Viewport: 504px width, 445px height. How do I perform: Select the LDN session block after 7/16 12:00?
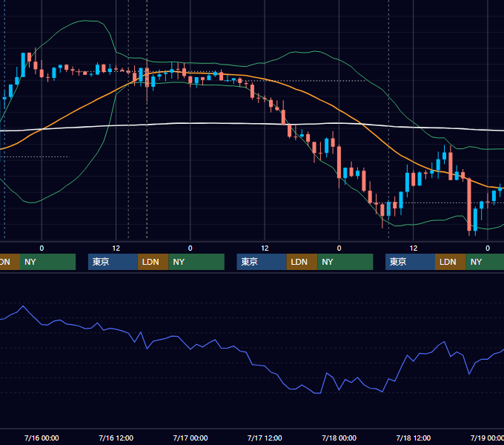click(153, 262)
